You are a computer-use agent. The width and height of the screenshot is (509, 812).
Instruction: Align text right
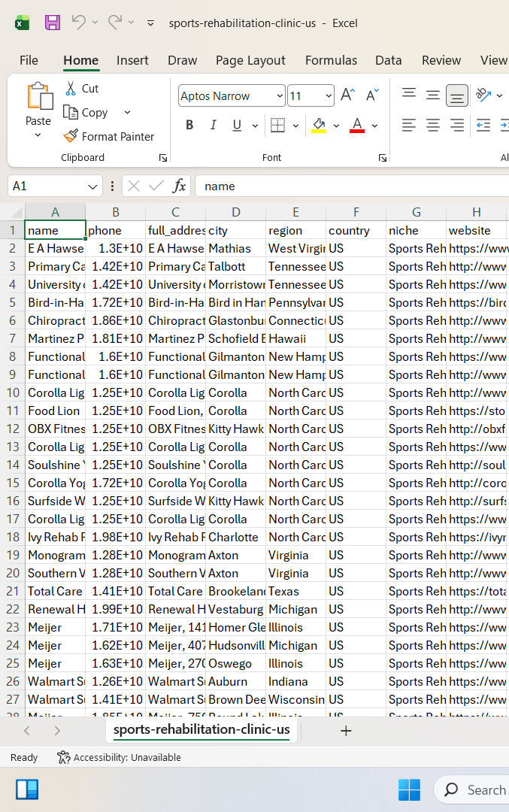456,125
